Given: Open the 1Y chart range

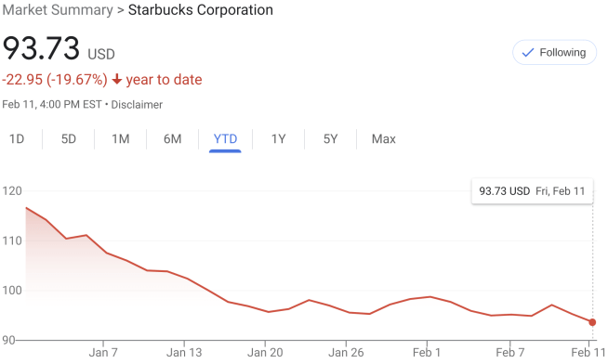Looking at the screenshot, I should pyautogui.click(x=278, y=138).
